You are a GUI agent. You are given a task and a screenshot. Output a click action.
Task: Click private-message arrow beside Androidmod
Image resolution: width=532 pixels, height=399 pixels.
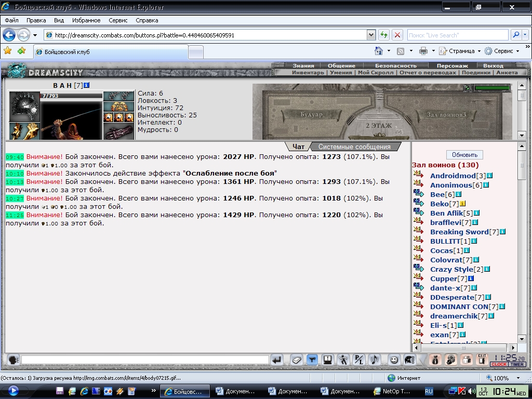point(419,175)
